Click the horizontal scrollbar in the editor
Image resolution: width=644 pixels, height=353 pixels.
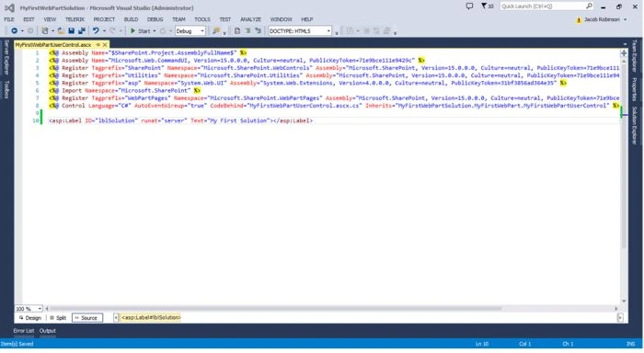pos(275,308)
